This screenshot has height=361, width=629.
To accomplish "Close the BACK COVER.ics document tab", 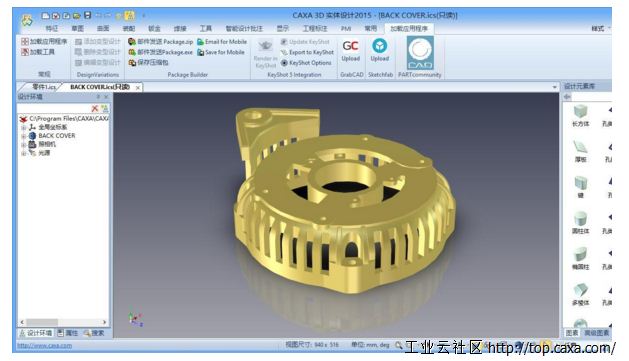I will point(138,87).
